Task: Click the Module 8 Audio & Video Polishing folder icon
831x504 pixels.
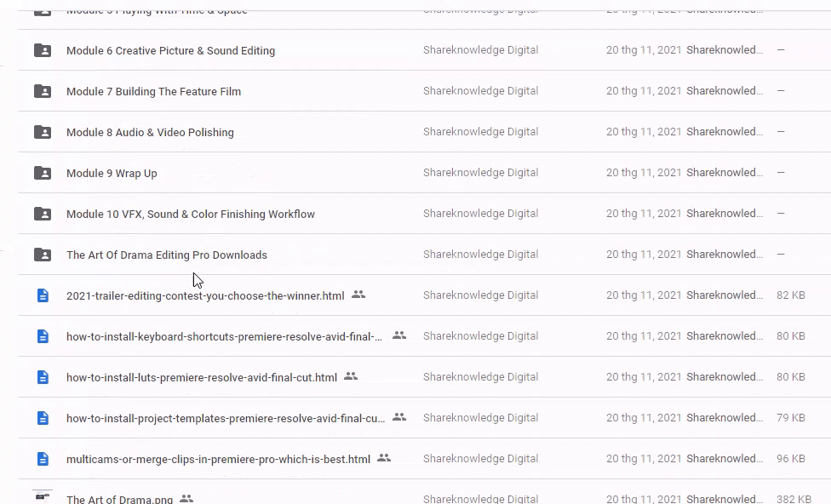Action: [42, 132]
